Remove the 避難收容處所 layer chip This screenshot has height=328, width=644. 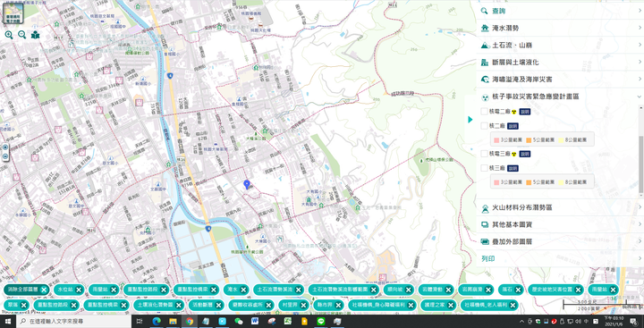[x=268, y=306]
